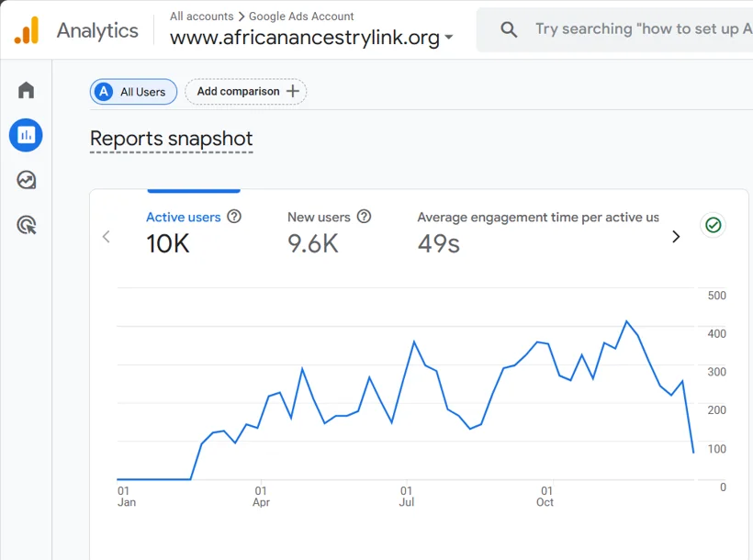
Task: Click New users help question icon
Action: pos(364,217)
